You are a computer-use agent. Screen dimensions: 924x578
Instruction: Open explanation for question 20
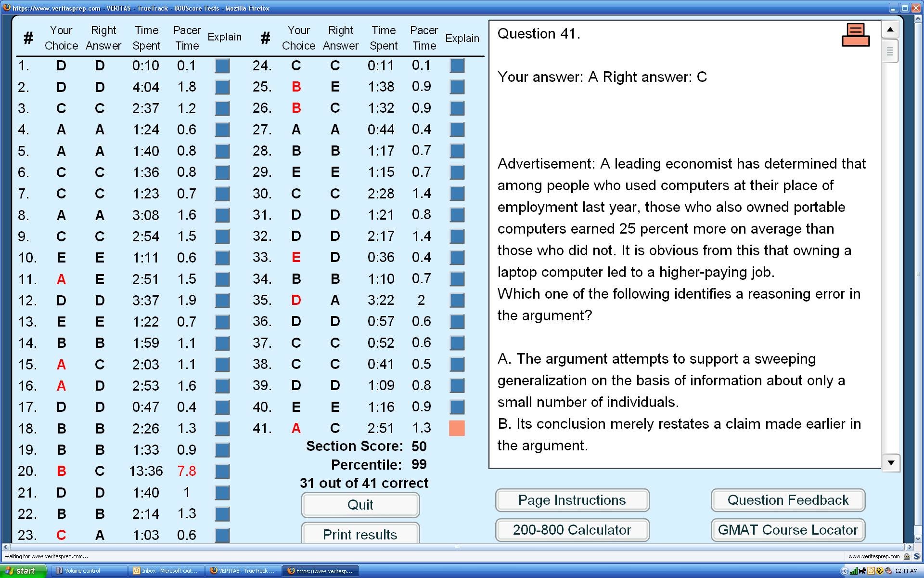click(x=222, y=471)
